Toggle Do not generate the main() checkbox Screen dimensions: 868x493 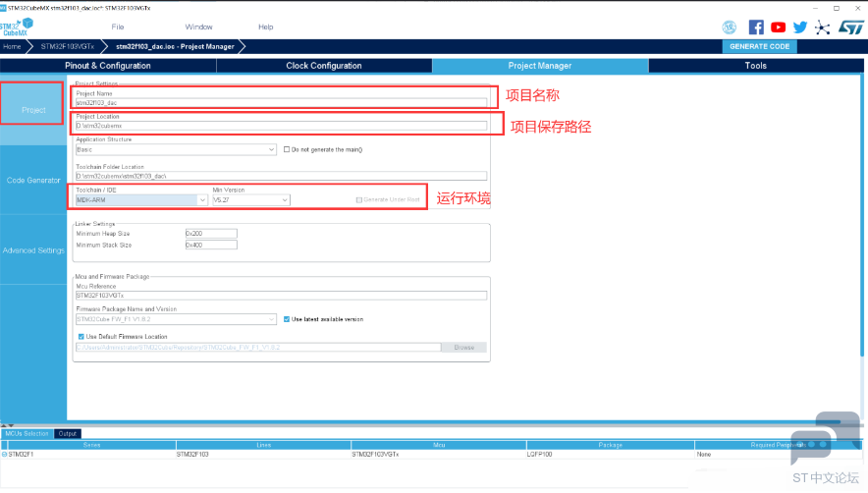click(x=287, y=149)
